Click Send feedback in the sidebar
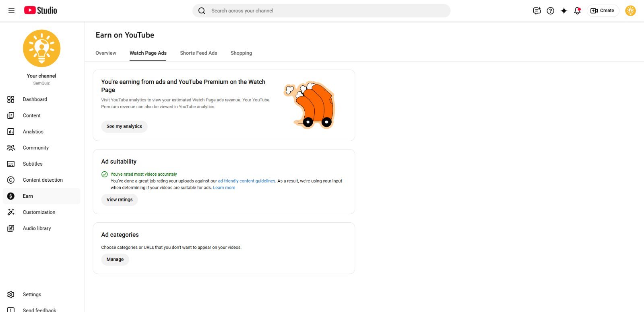Viewport: 644px width, 312px height. pyautogui.click(x=41, y=309)
